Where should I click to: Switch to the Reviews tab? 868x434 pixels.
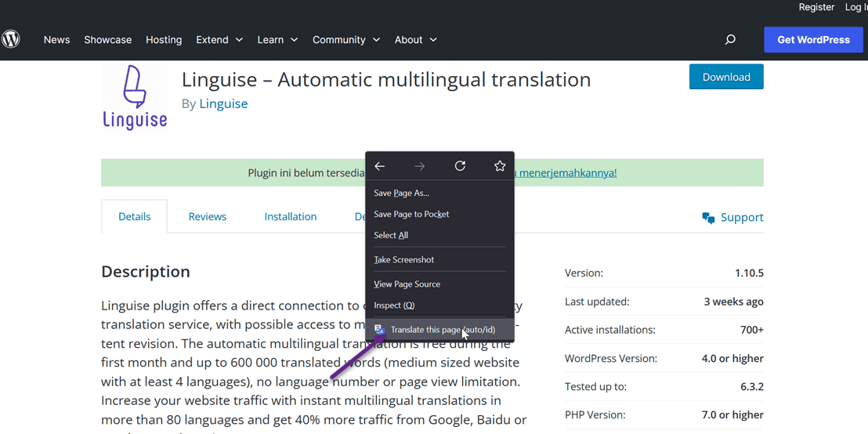[x=208, y=216]
